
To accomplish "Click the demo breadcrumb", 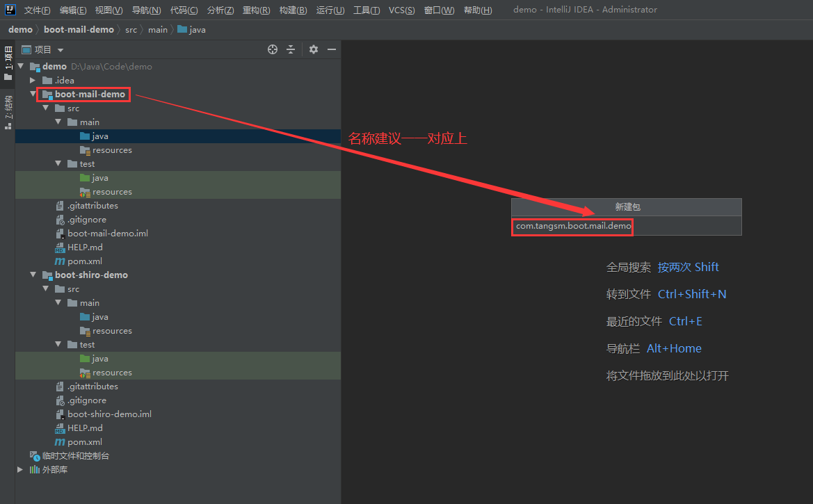I will point(20,30).
